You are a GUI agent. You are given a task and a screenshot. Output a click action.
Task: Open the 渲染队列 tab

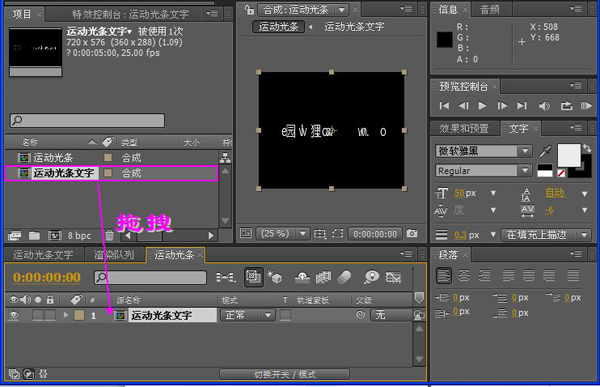tap(114, 255)
